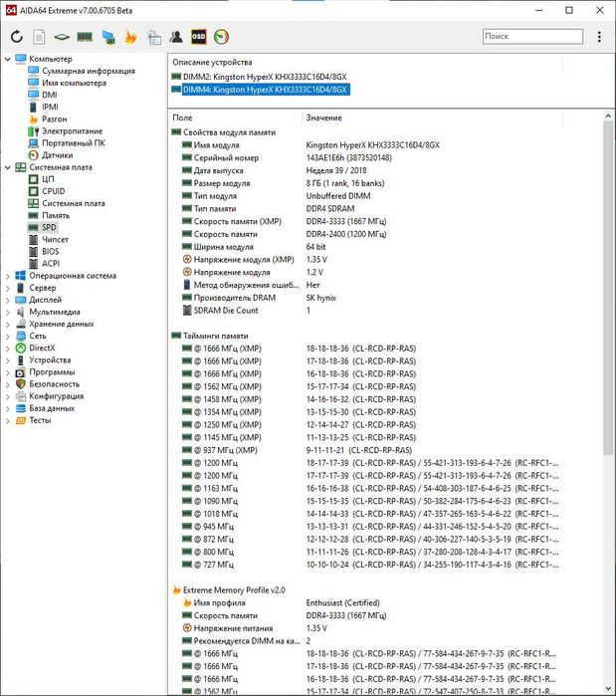Select the Безопасность tree item
The image size is (616, 696).
coord(54,384)
